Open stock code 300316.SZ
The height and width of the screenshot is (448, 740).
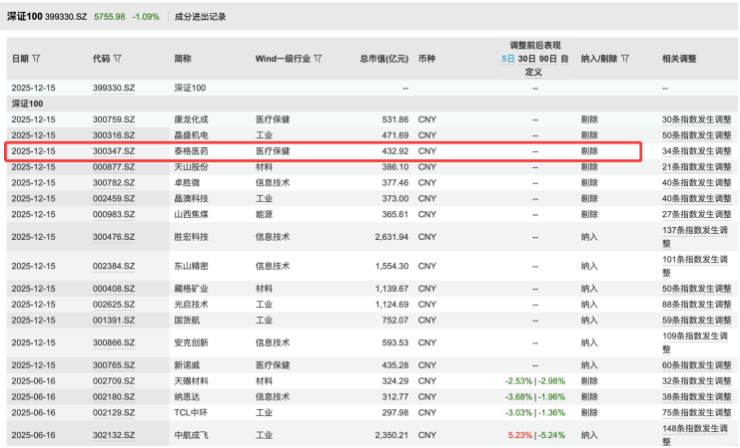(x=114, y=135)
